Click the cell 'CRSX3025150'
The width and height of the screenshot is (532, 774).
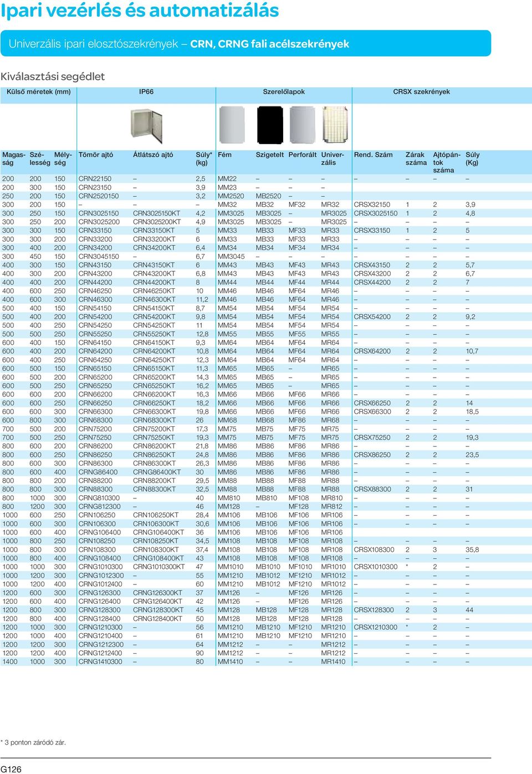376,213
